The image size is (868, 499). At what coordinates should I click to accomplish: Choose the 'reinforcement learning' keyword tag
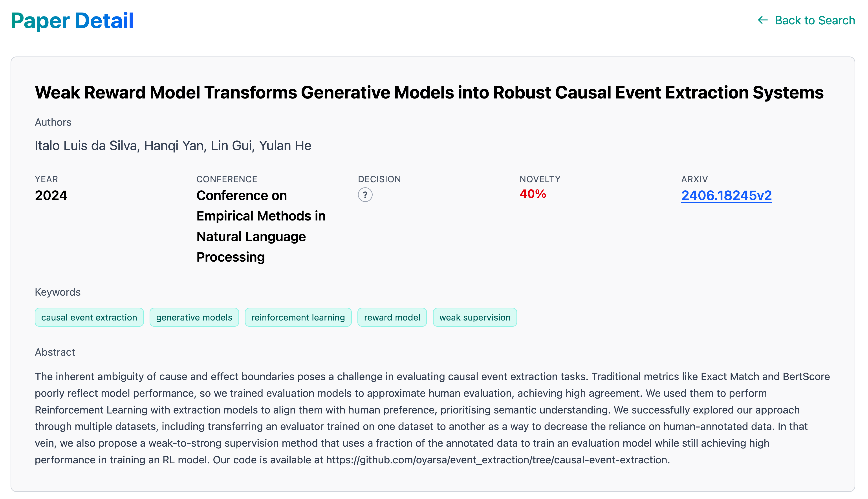tap(298, 317)
